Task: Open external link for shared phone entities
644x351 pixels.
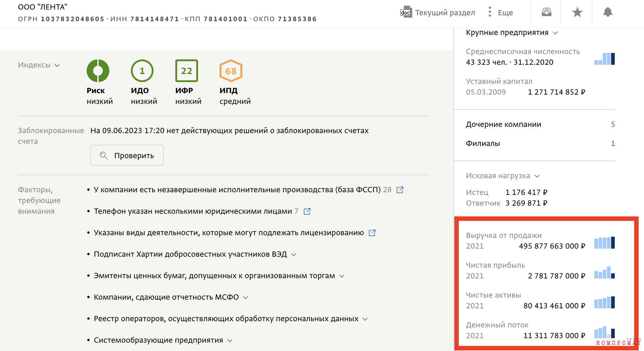Action: click(x=307, y=211)
